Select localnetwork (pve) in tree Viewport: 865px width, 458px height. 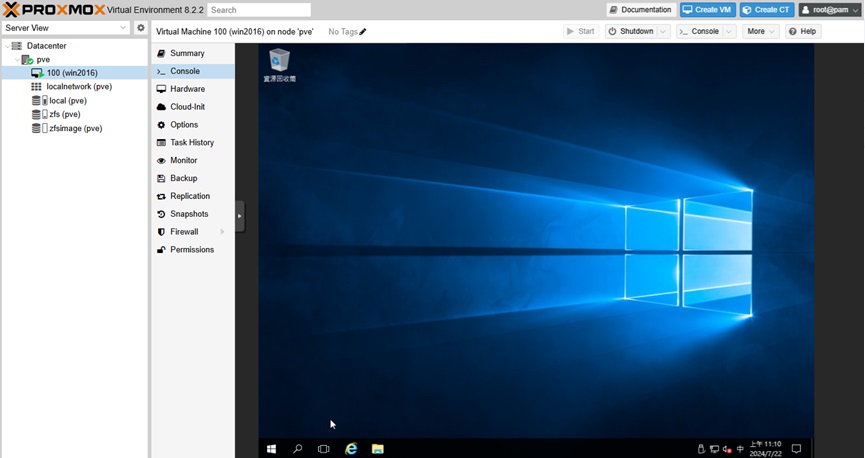[79, 87]
